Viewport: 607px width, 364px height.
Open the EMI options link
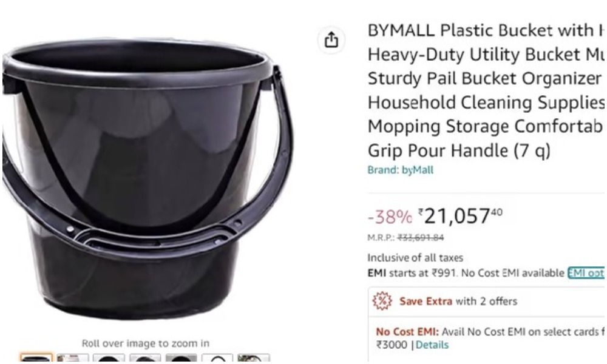[586, 273]
